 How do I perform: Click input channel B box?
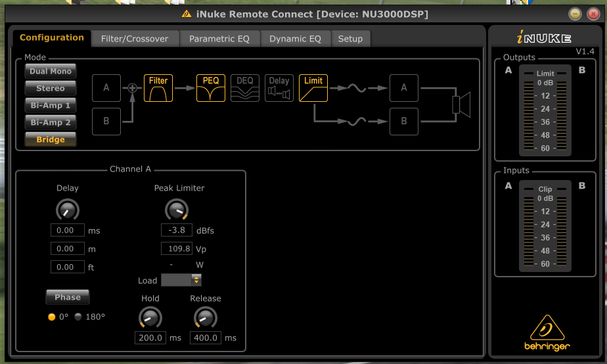click(x=106, y=122)
